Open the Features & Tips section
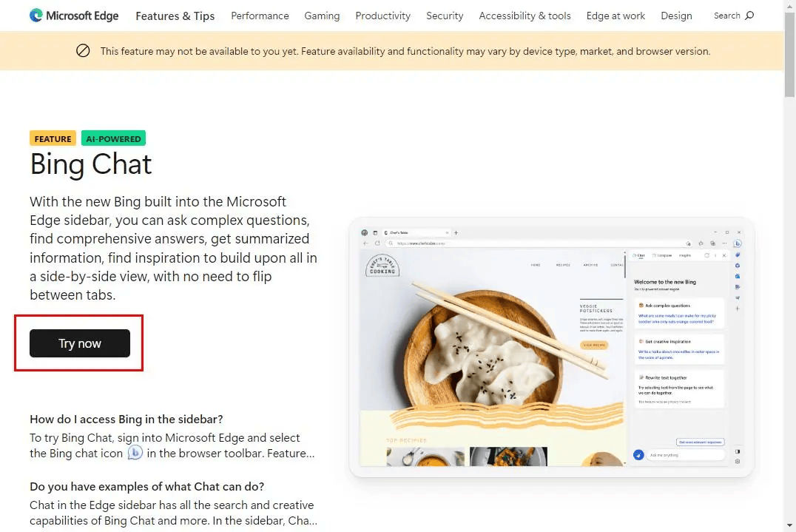 point(175,16)
